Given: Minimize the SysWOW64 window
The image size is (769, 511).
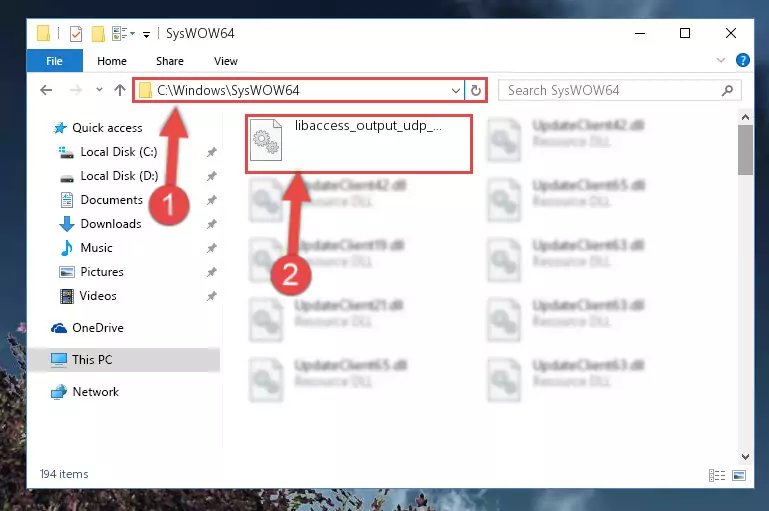Looking at the screenshot, I should pyautogui.click(x=640, y=33).
